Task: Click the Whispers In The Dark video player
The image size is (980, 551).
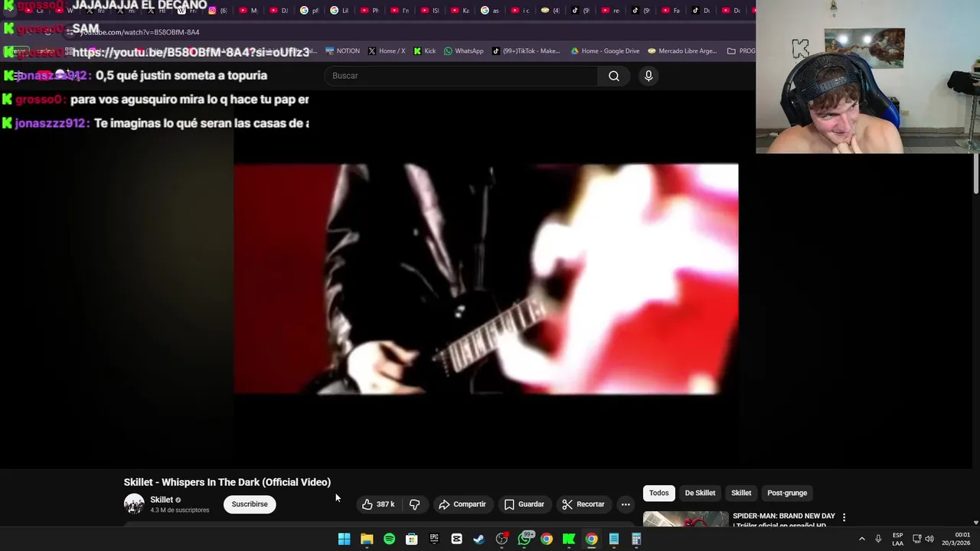Action: 486,279
